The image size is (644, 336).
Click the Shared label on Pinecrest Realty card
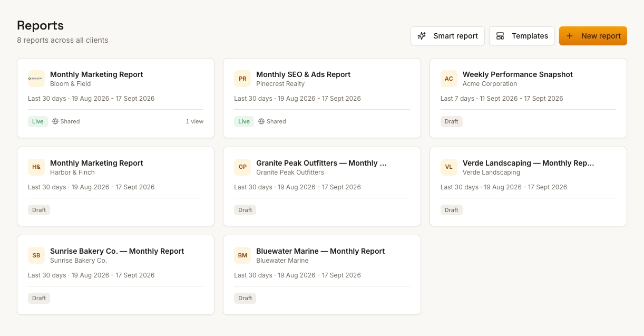[x=276, y=121]
